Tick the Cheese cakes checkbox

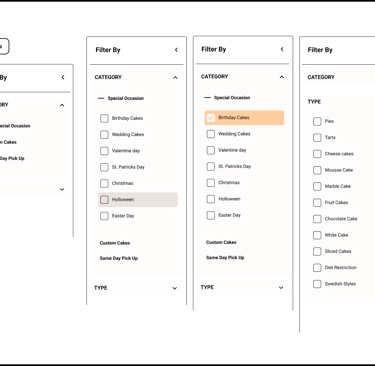(x=317, y=154)
